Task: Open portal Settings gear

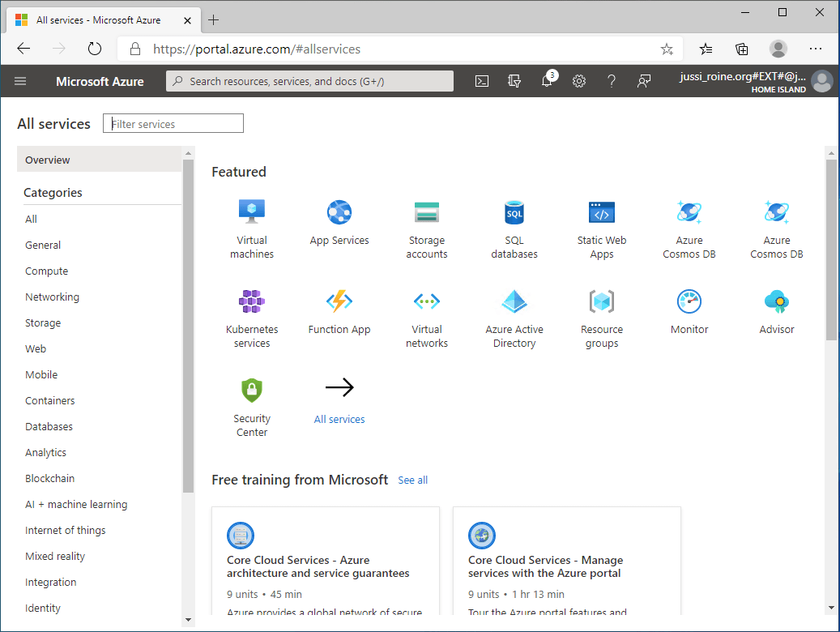Action: click(x=579, y=82)
